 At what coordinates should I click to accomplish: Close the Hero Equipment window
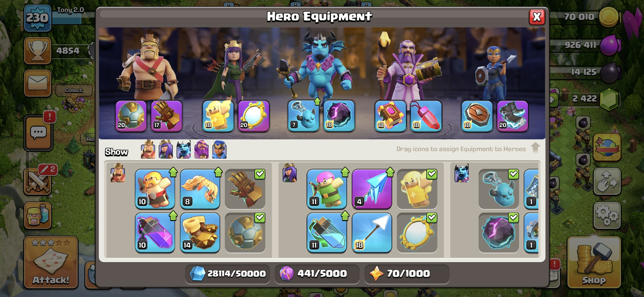pos(537,17)
